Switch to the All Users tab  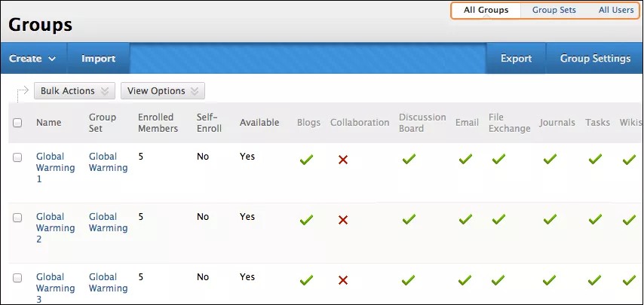616,11
